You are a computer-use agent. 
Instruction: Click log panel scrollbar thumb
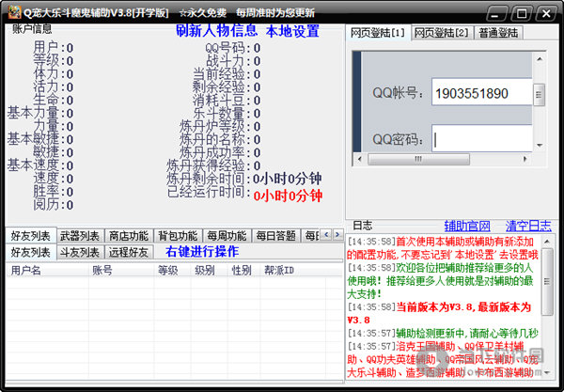pos(547,282)
